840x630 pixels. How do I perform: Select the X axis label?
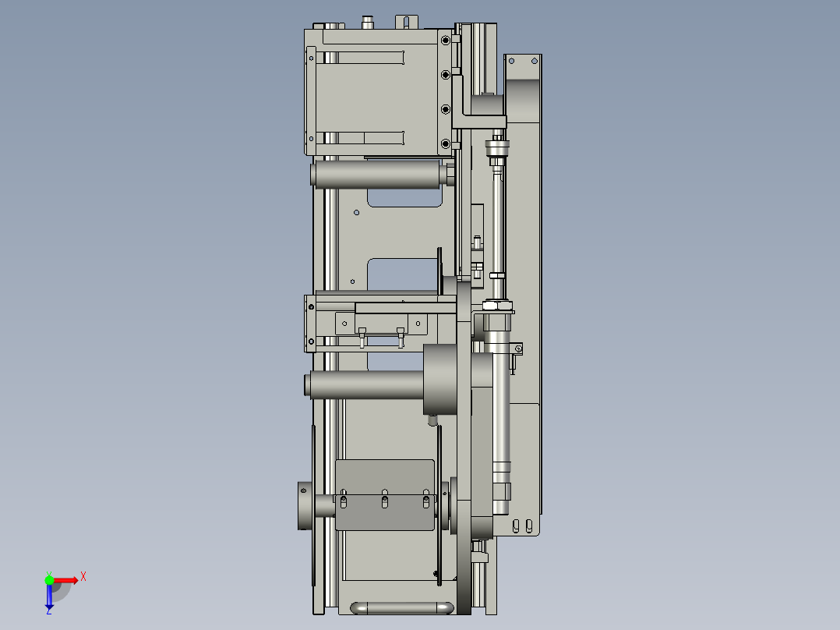(x=83, y=578)
